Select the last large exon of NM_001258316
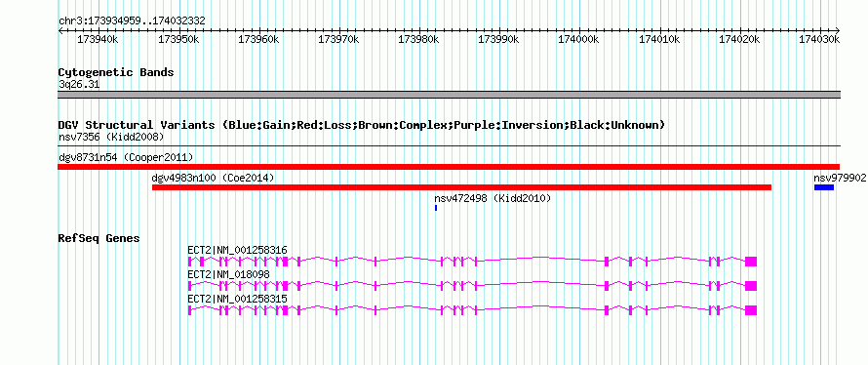 751,262
